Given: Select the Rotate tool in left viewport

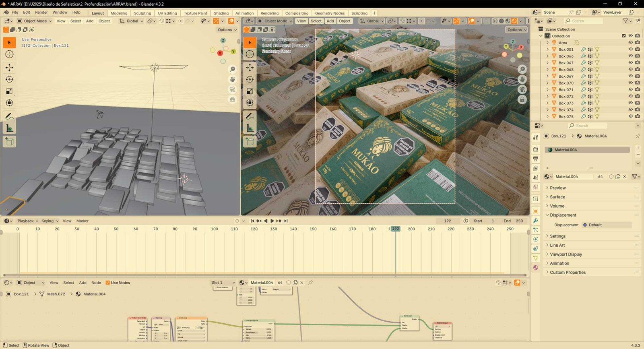Looking at the screenshot, I should 9,79.
